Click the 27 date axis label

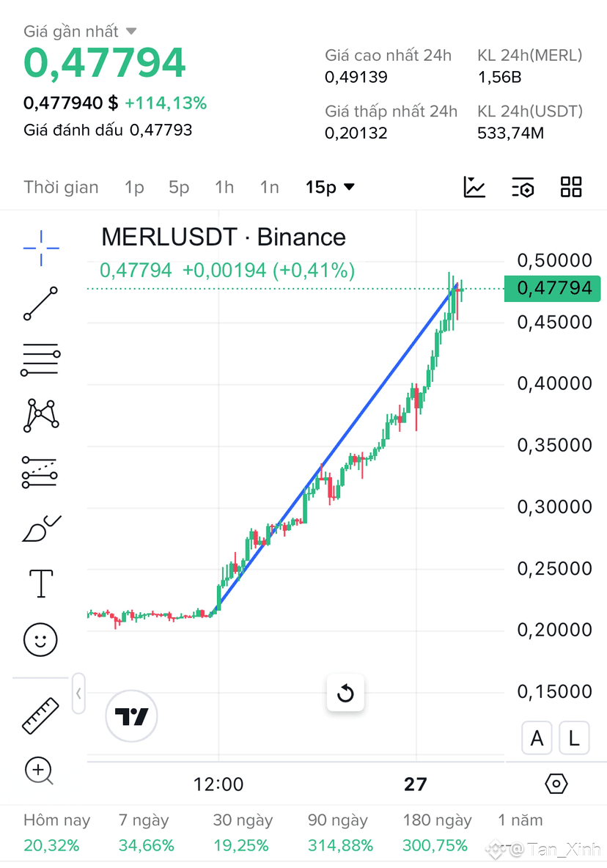coord(416,784)
